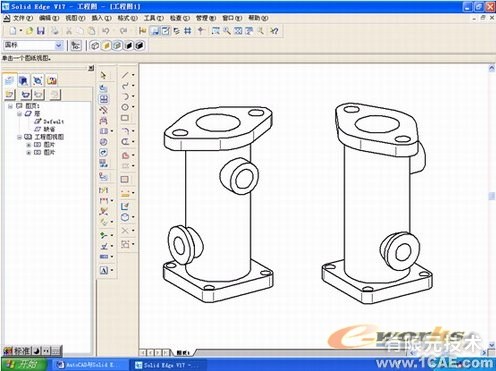Save the drawing with the floppy disk icon
This screenshot has height=371, width=496.
click(41, 31)
